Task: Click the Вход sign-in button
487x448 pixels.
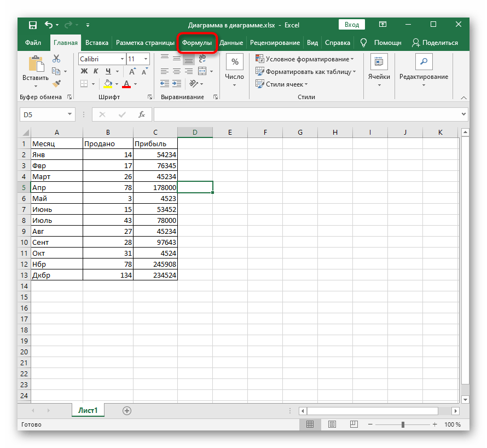Action: [352, 25]
